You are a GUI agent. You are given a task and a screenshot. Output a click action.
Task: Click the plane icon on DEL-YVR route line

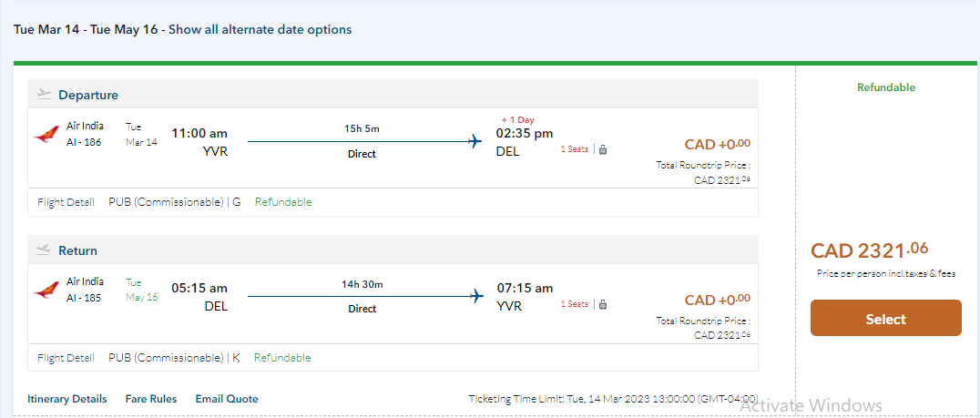pyautogui.click(x=475, y=296)
